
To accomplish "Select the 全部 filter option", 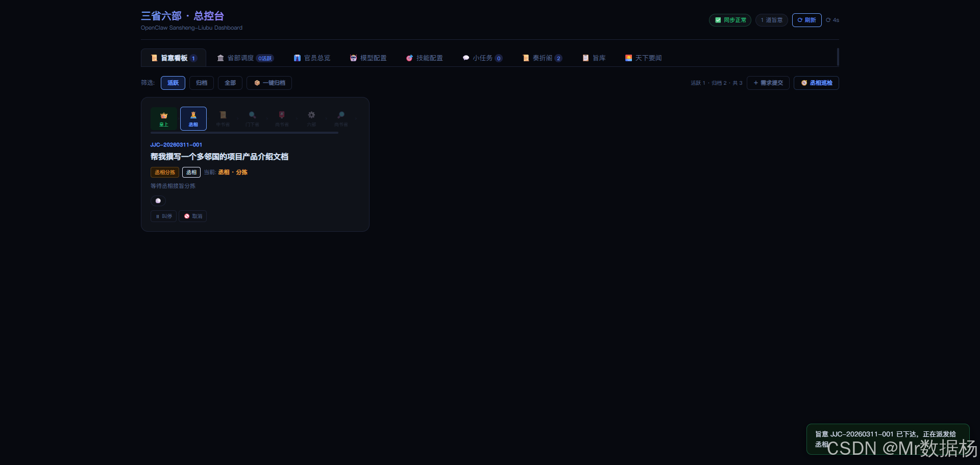I will pyautogui.click(x=230, y=83).
